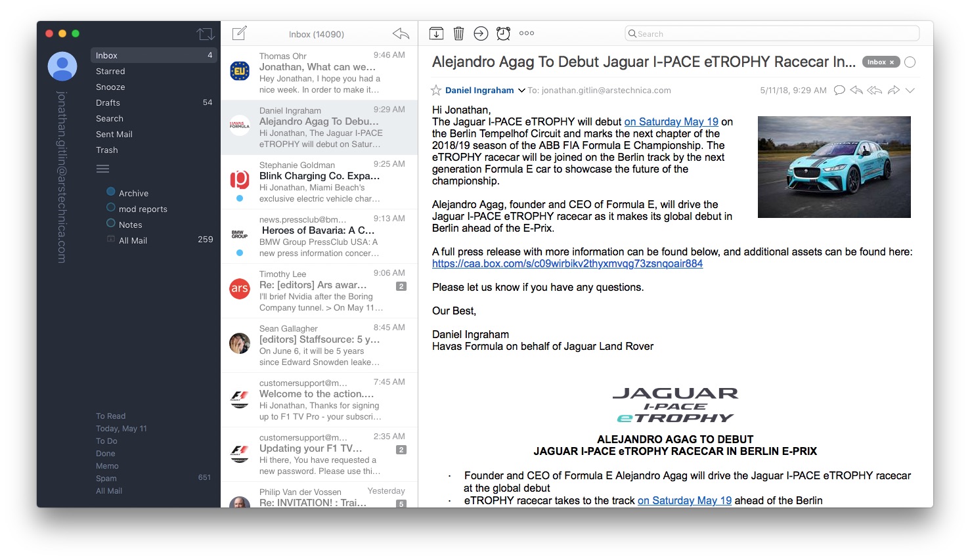Screen dimensions: 970x560
Task: Expand the dropdown next to Daniel Ingraham's name
Action: click(x=522, y=90)
